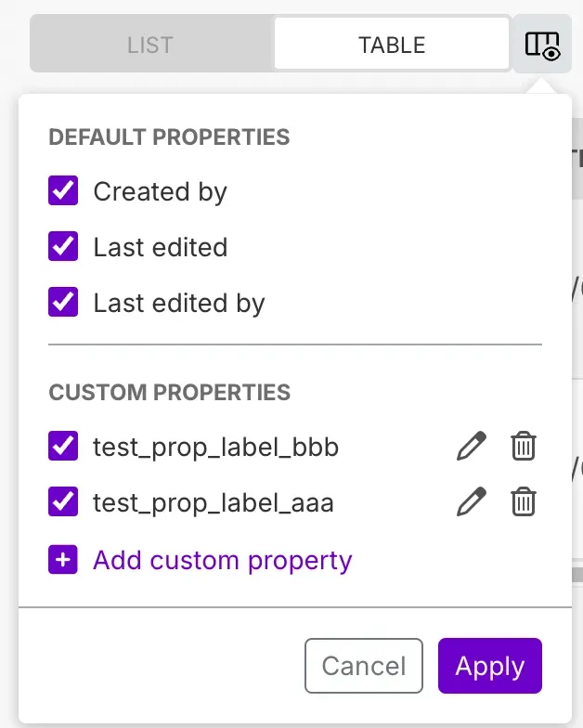Click the purple plus icon
Viewport: 583px width, 728px height.
coord(63,561)
